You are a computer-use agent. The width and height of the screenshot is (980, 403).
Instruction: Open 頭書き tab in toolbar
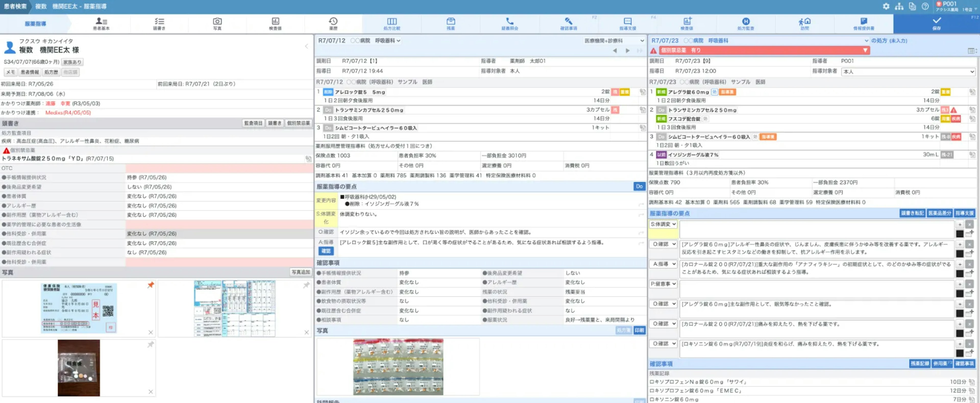(x=159, y=23)
